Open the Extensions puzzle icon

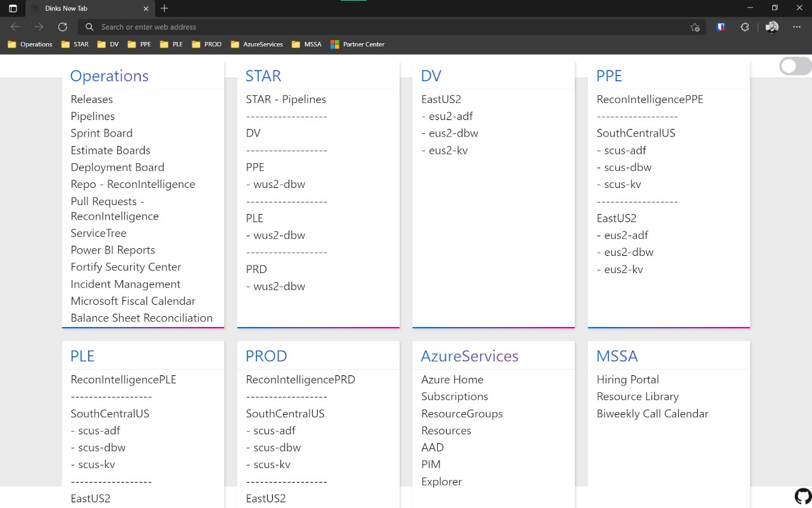[x=745, y=27]
